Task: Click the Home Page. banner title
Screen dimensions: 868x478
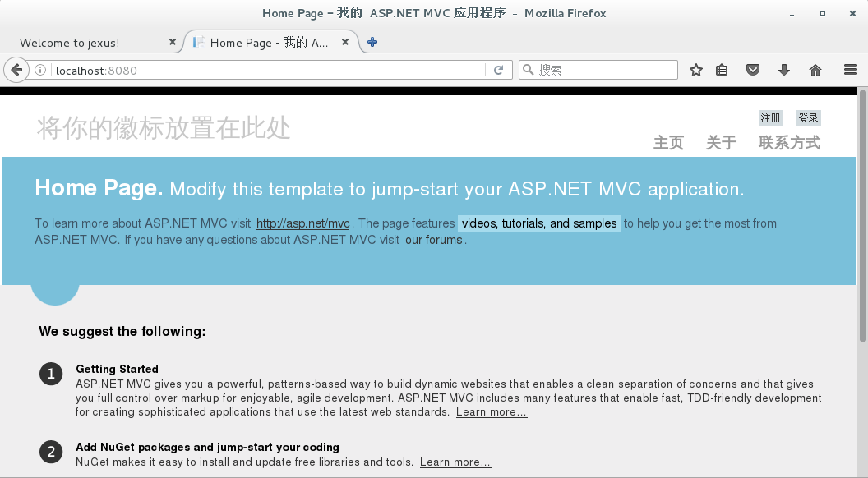Action: point(99,188)
